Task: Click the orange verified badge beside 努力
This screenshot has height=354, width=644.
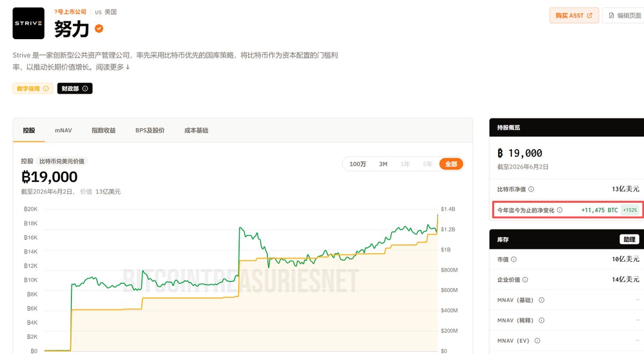Action: pos(99,28)
